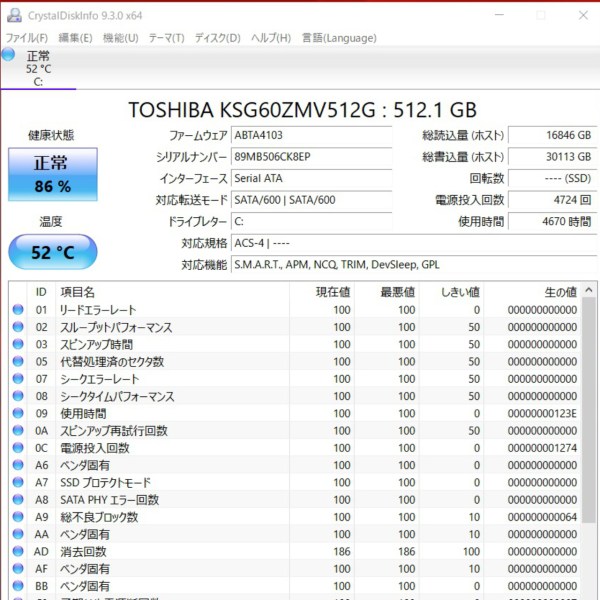Image resolution: width=600 pixels, height=600 pixels.
Task: Click status orb for A7 SSD プロテクトモード
Action: point(18,482)
